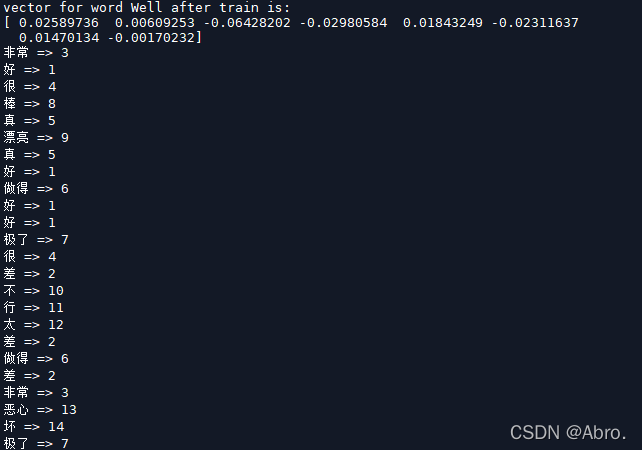Click the CSDN @Abro. watermark
This screenshot has width=642, height=450.
point(568,433)
